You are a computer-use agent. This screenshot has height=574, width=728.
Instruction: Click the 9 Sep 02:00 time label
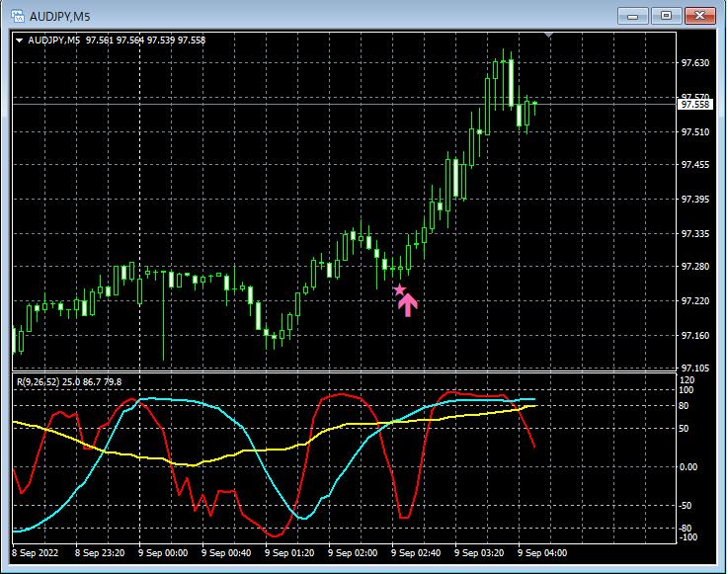click(353, 553)
